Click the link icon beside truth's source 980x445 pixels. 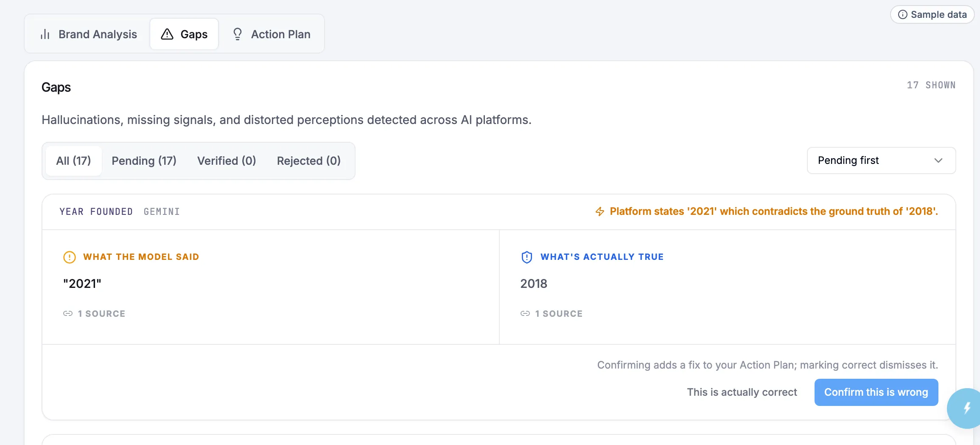[525, 314]
